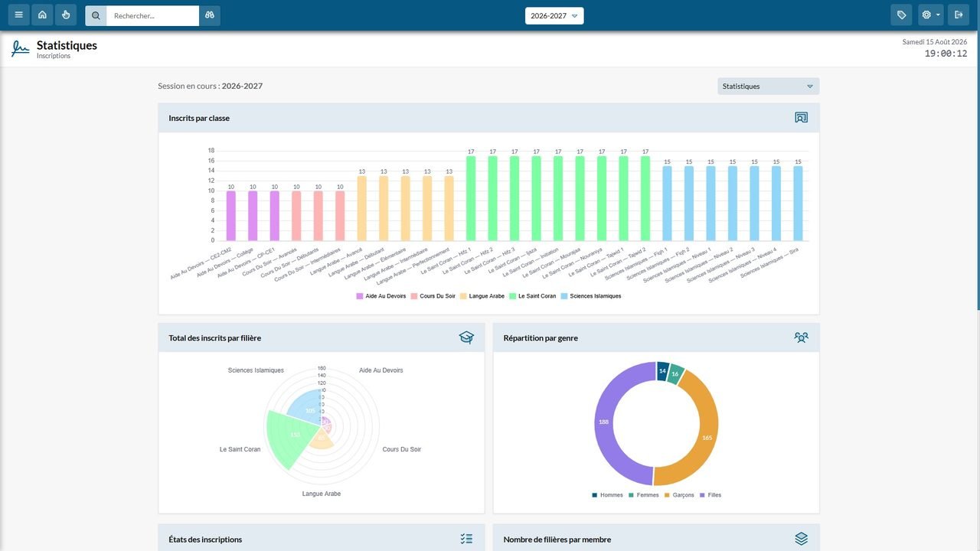Expand the Statistiques view dropdown
The height and width of the screenshot is (551, 980).
(x=769, y=86)
